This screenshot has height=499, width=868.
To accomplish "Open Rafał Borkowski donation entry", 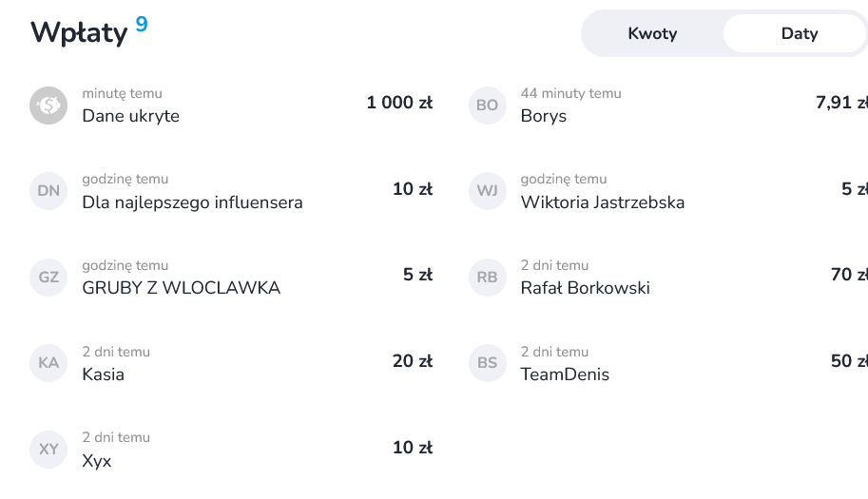I will [x=585, y=288].
